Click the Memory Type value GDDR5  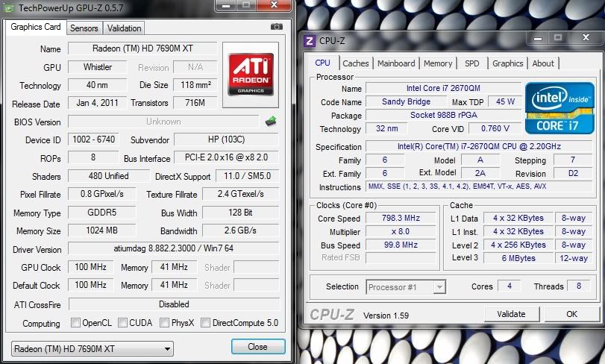[x=102, y=213]
